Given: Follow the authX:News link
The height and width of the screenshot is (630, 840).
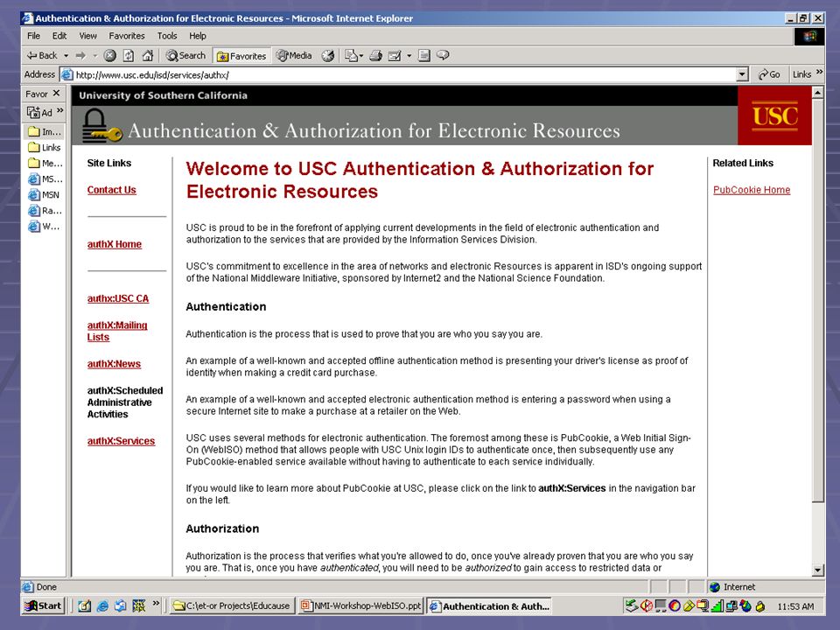Looking at the screenshot, I should [x=114, y=364].
